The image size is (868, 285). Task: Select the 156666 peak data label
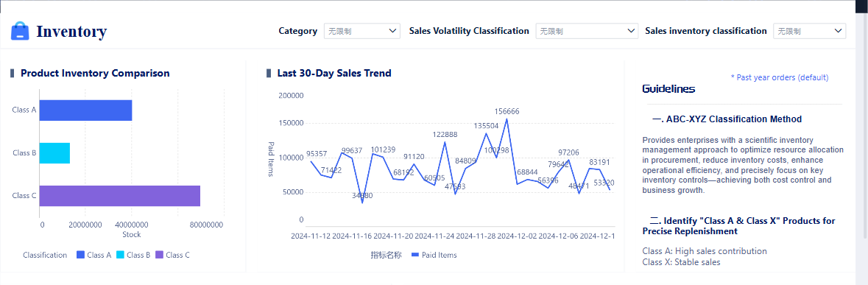pyautogui.click(x=507, y=111)
